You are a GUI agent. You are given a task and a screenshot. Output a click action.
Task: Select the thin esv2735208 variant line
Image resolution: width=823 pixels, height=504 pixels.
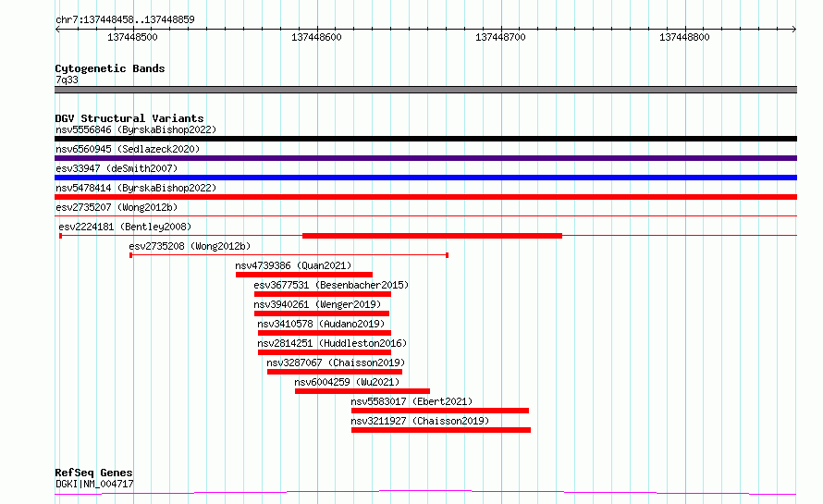(x=289, y=255)
